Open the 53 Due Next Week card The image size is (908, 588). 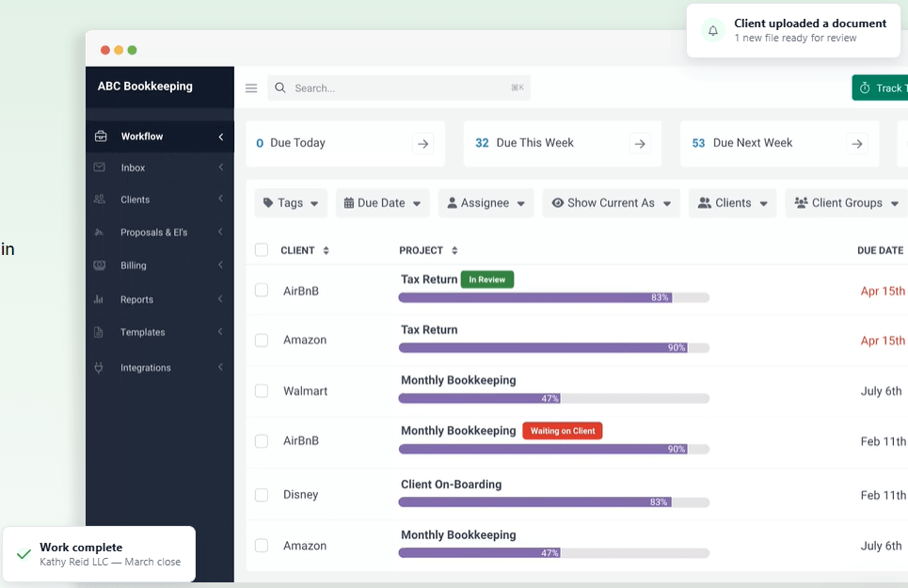[x=779, y=144]
